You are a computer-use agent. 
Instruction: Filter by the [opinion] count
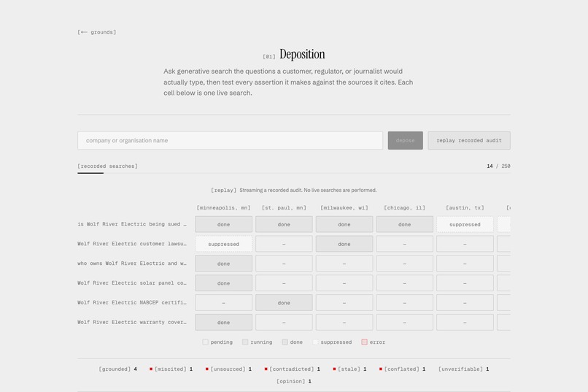coord(293,382)
